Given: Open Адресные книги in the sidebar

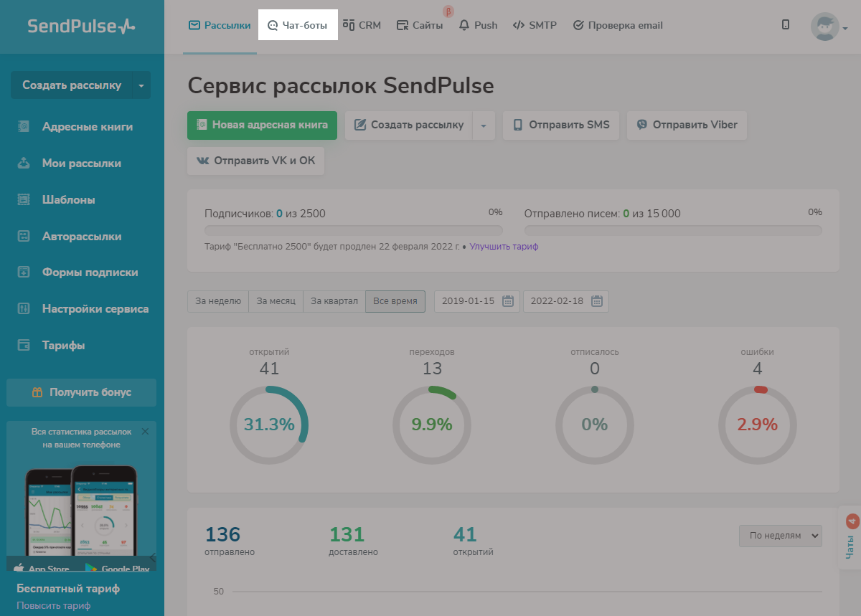Looking at the screenshot, I should click(88, 127).
